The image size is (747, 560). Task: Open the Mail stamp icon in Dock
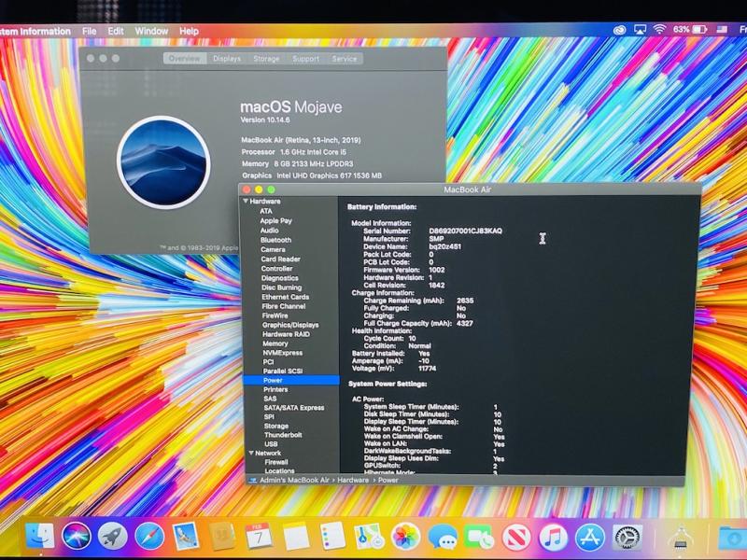click(x=185, y=536)
